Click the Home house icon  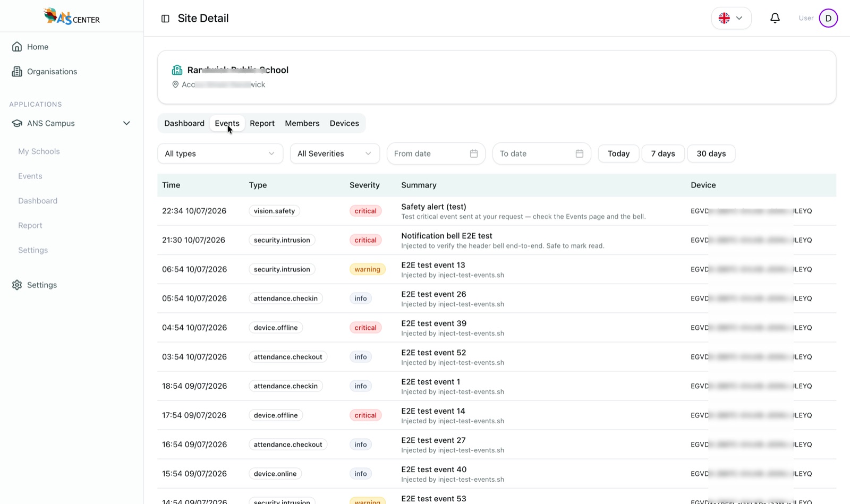17,47
